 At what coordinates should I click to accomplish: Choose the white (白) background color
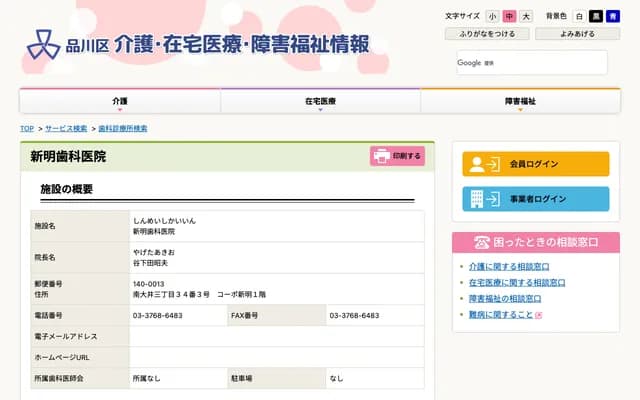click(x=579, y=17)
